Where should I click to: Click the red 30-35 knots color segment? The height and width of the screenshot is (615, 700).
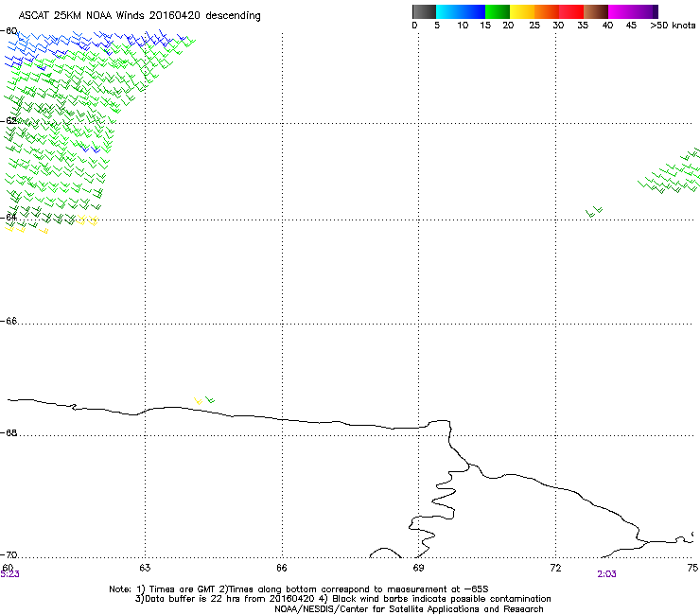click(x=571, y=11)
